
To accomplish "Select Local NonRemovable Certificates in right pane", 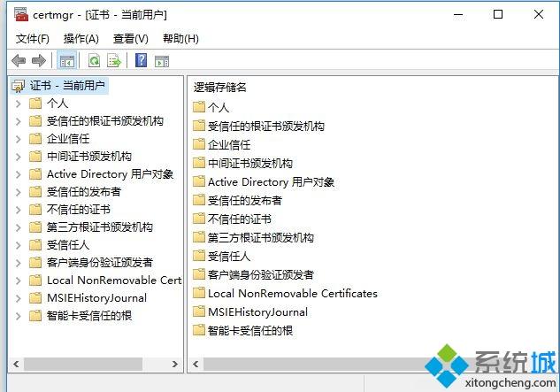I will 293,294.
